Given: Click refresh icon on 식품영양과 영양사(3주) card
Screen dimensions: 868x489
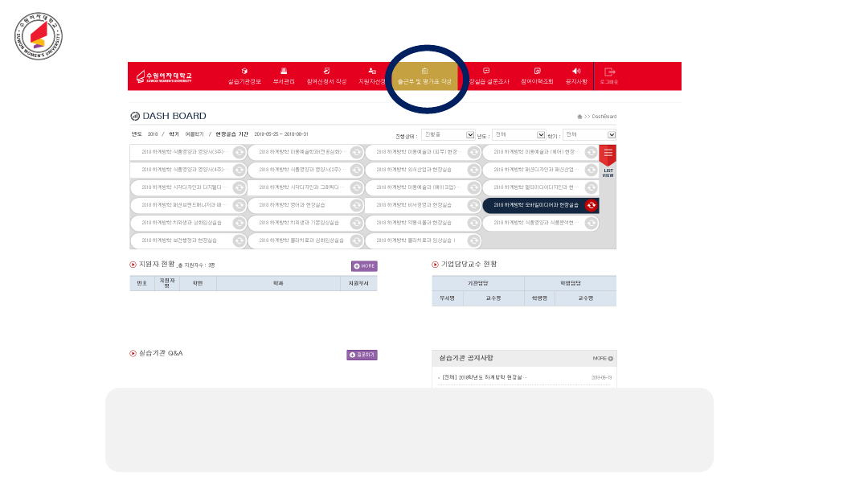Looking at the screenshot, I should pos(240,152).
